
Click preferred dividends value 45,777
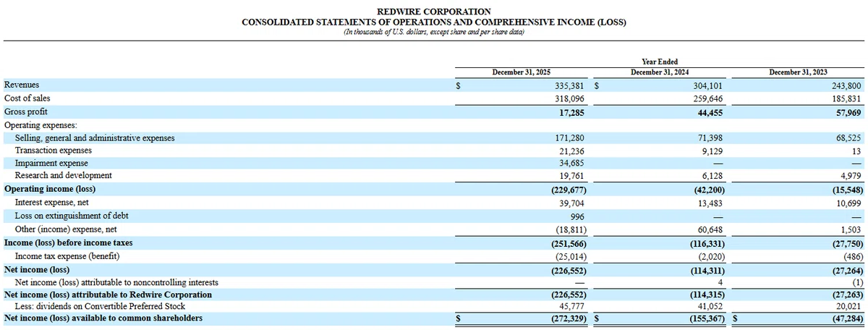pos(571,307)
